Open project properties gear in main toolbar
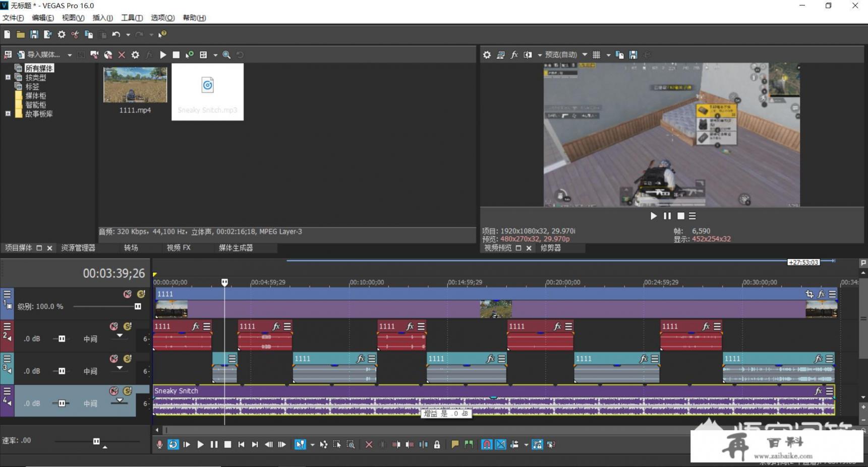 pyautogui.click(x=62, y=34)
